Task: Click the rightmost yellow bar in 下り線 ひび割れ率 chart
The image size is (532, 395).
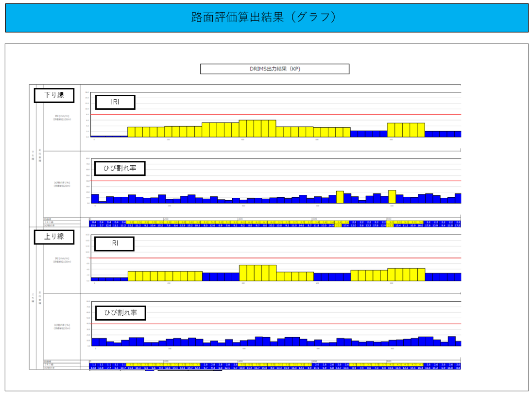Action: (x=392, y=197)
